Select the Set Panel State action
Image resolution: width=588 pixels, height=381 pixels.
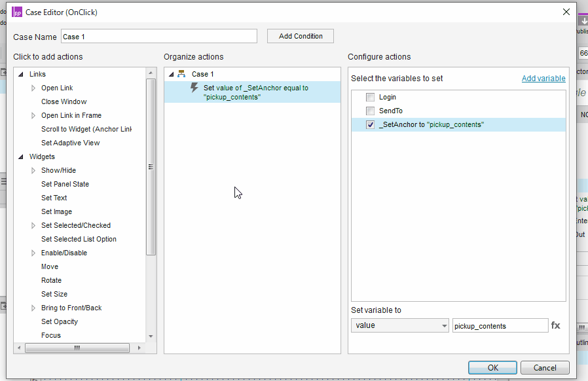coord(65,184)
